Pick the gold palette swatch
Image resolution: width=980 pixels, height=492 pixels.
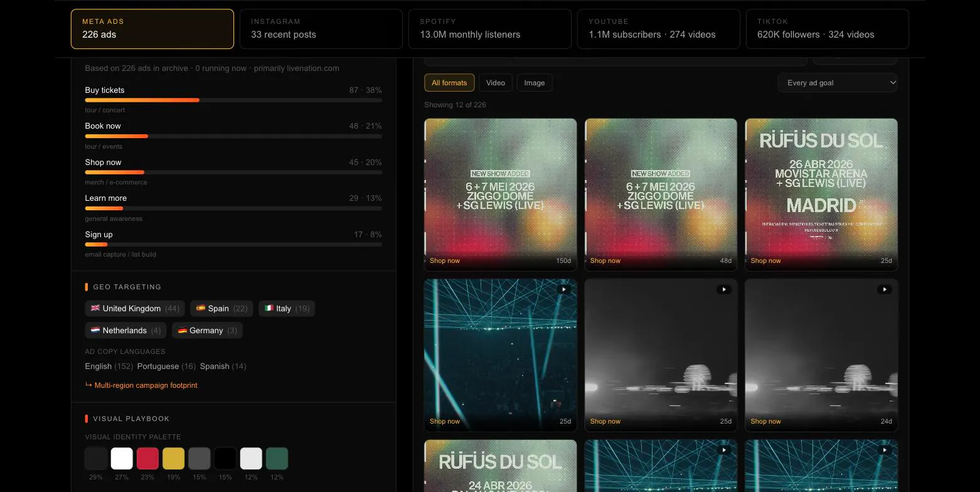[174, 459]
